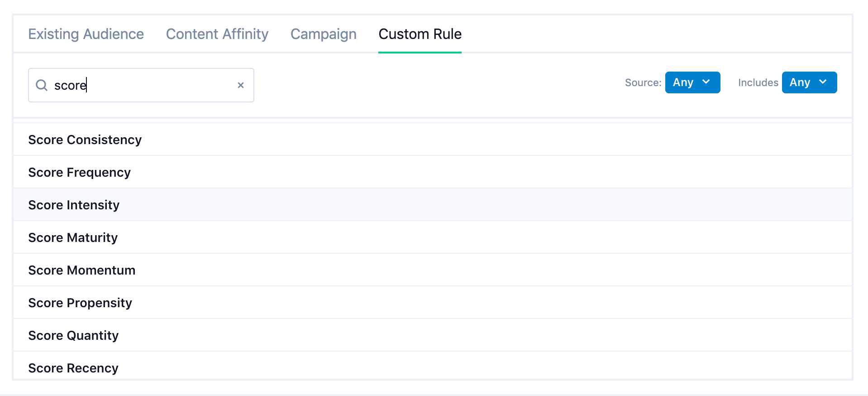868x396 pixels.
Task: Clear the search field text
Action: click(241, 85)
